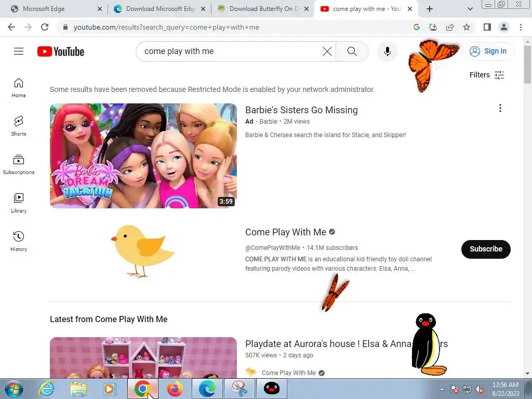532x399 pixels.
Task: Open the browser profile avatar
Action: point(504,27)
